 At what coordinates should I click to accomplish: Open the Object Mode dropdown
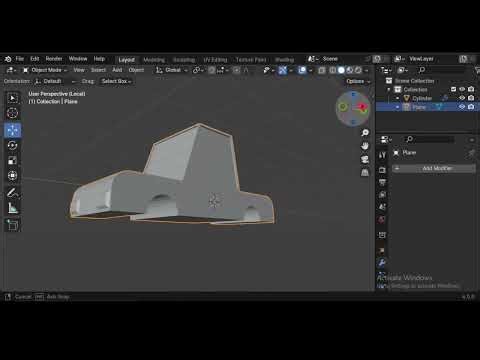pyautogui.click(x=45, y=70)
